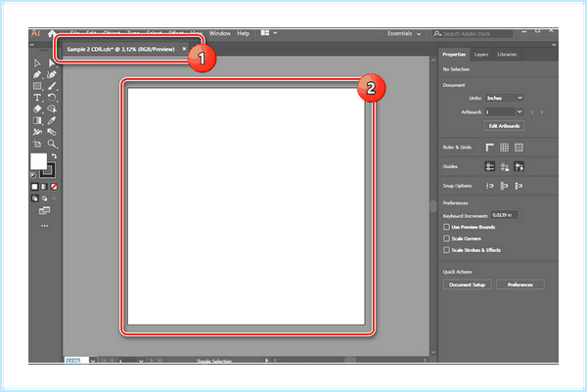Open Edit Toolbar three dots
The image size is (587, 392).
(x=44, y=226)
